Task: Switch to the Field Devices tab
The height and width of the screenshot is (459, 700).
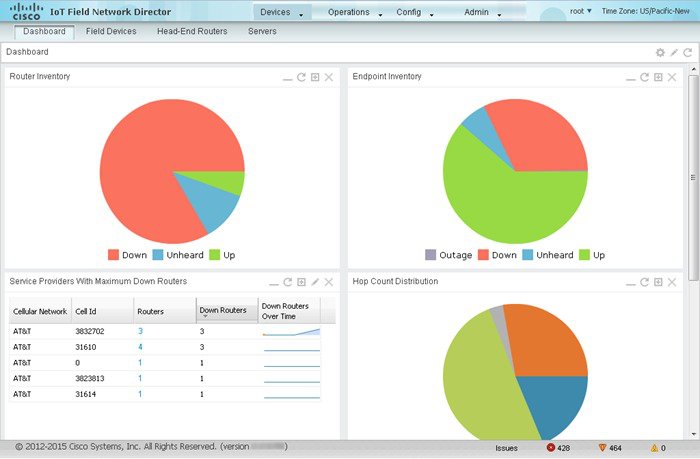Action: pos(111,31)
